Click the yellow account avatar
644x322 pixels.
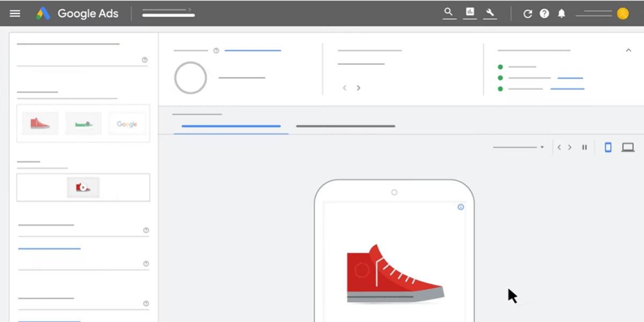click(x=623, y=13)
